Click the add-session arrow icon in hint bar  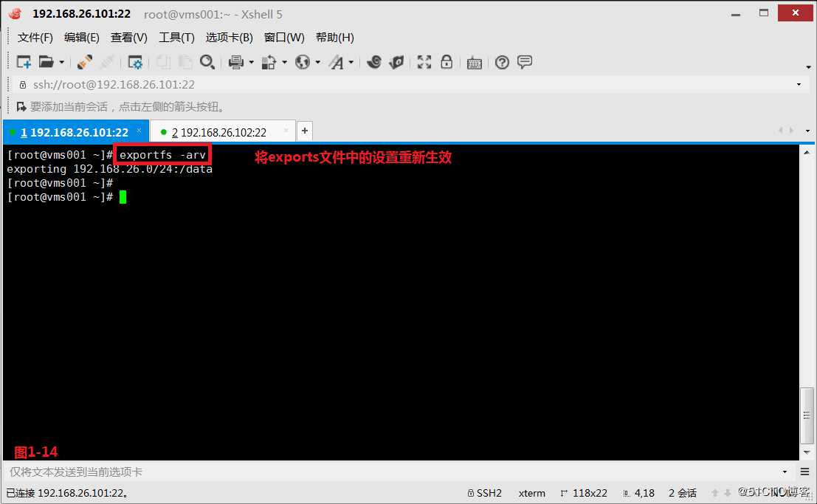pos(21,107)
